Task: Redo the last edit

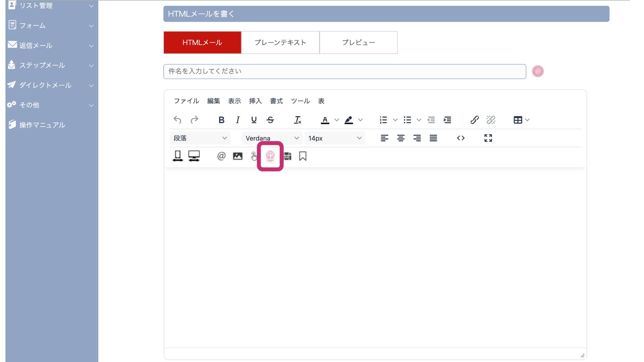Action: tap(194, 120)
